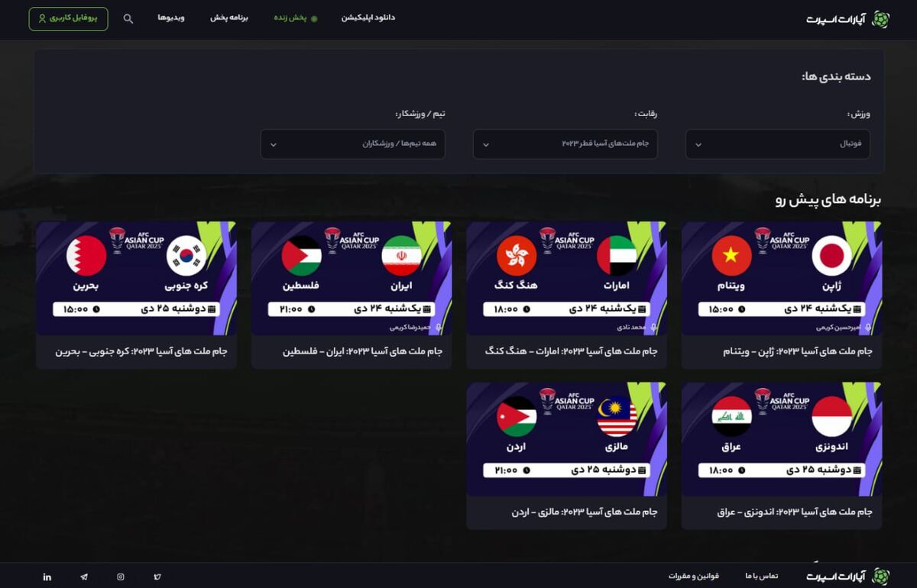Click the Aparat Sport logo in header
The height and width of the screenshot is (588, 917).
[847, 19]
